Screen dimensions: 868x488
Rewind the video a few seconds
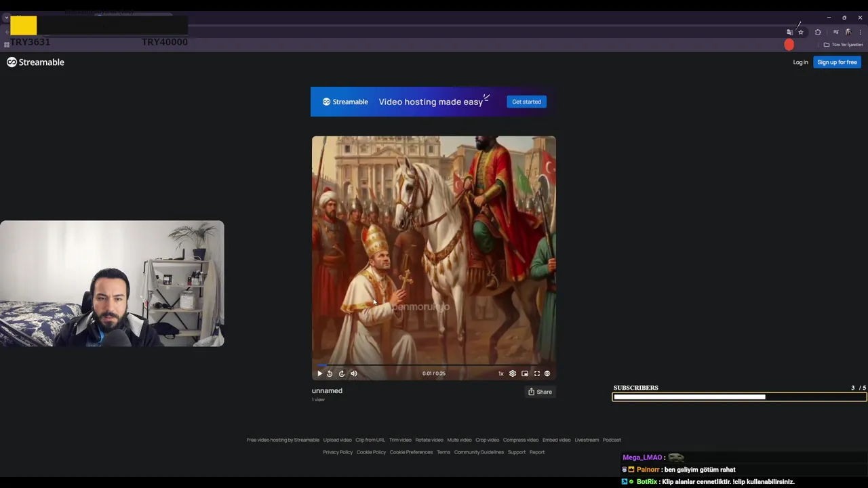coord(330,373)
